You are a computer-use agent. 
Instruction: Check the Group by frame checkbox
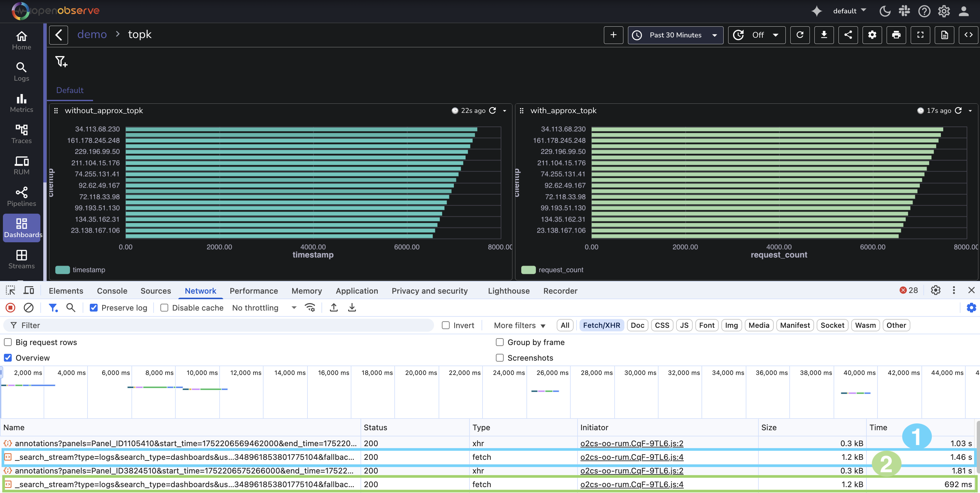[499, 342]
